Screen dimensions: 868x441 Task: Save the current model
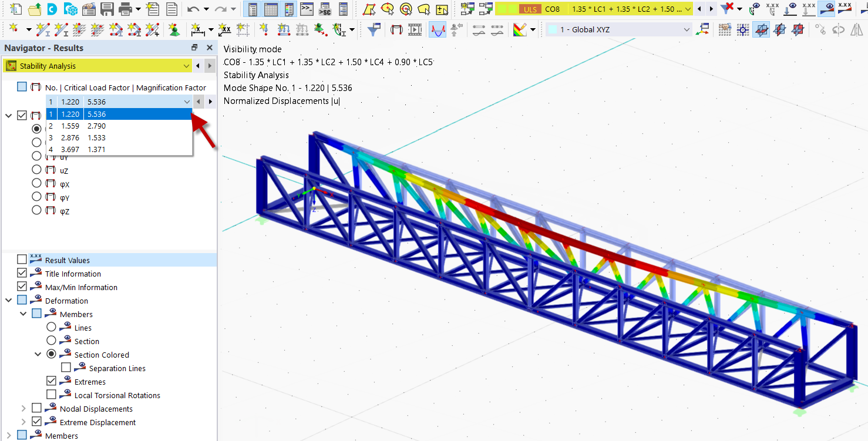[x=107, y=9]
